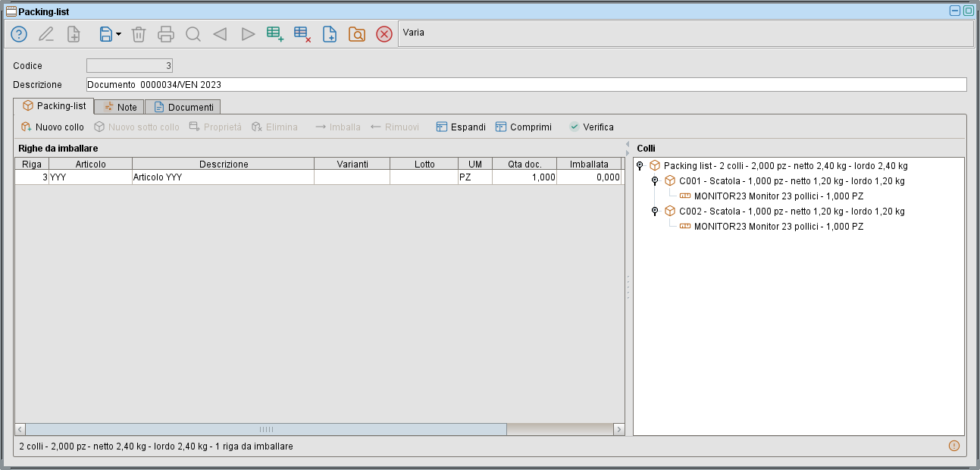The width and height of the screenshot is (980, 470).
Task: Click the Rimuovi arrow button
Action: pyautogui.click(x=395, y=127)
